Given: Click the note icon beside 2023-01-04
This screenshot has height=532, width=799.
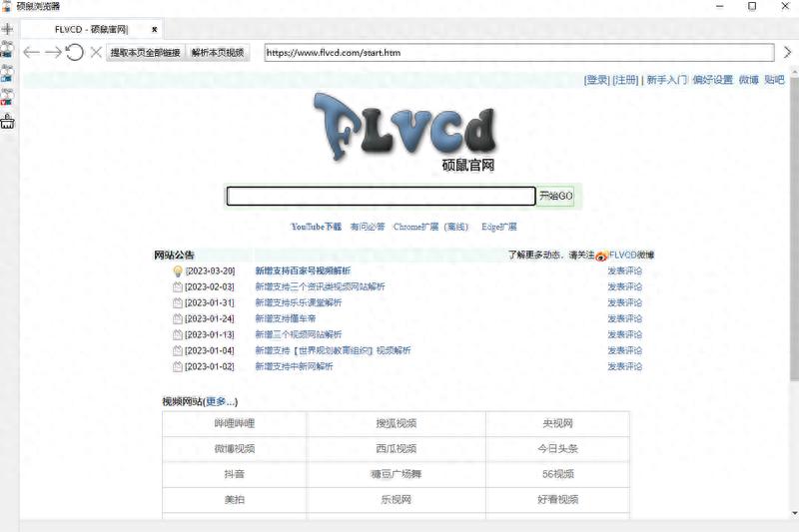Looking at the screenshot, I should (x=178, y=350).
